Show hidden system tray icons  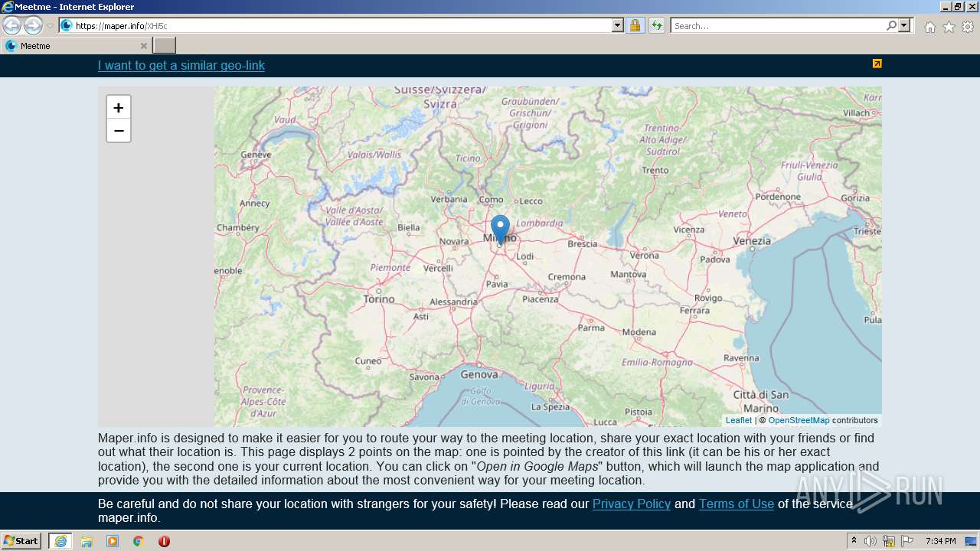(x=854, y=541)
